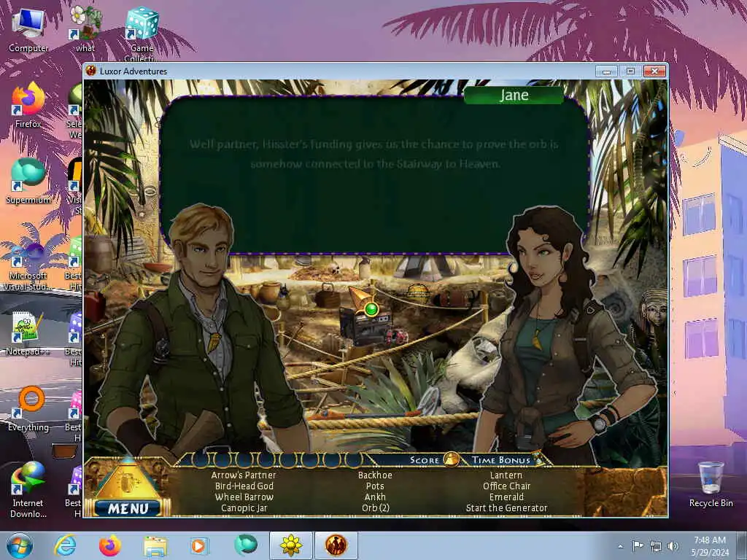
Task: Select 'Bird-Head God' in the item list
Action: [x=244, y=486]
